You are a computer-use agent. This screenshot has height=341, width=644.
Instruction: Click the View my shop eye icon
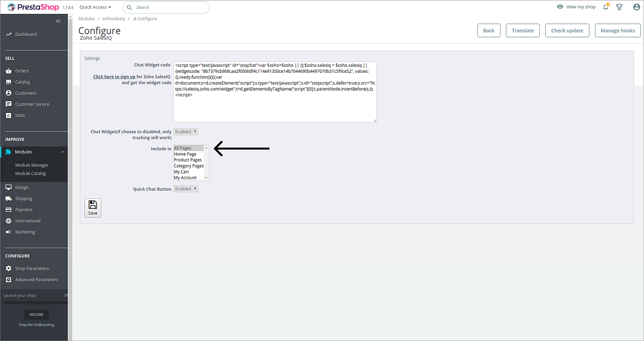(560, 7)
